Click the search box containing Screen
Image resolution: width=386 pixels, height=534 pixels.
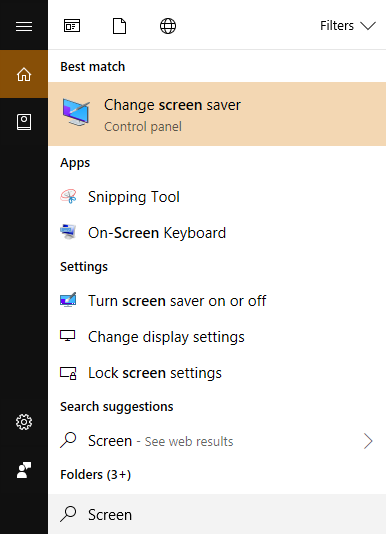click(217, 514)
